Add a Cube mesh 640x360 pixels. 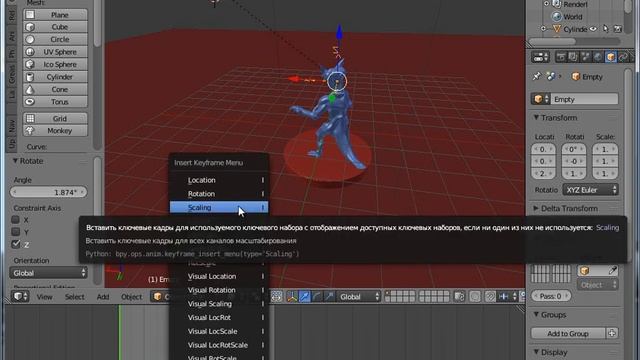click(x=55, y=27)
